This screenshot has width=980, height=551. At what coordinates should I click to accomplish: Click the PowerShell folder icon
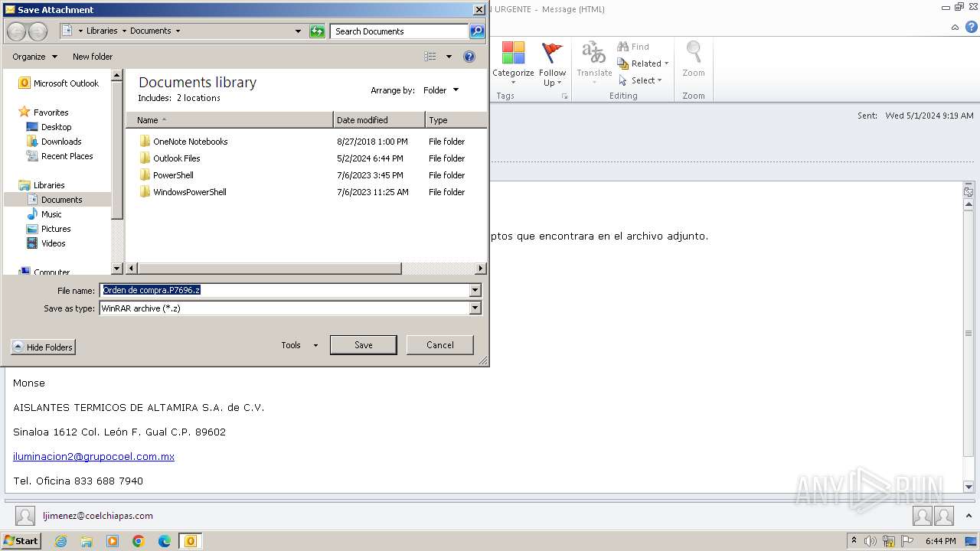click(145, 175)
